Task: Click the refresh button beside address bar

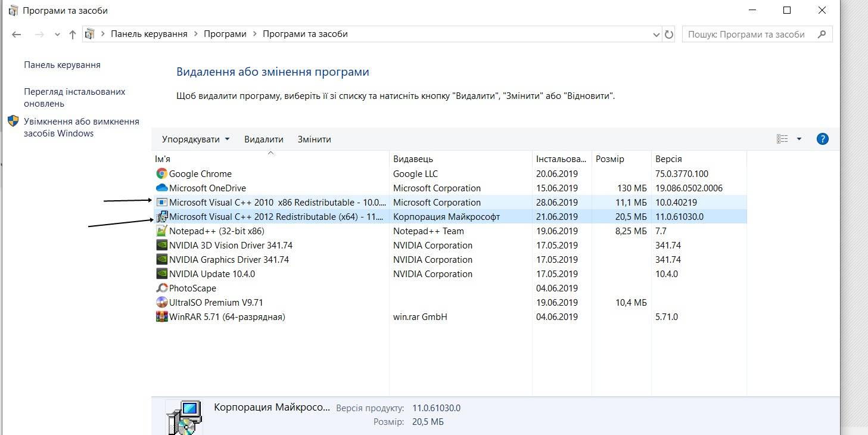Action: coord(669,35)
